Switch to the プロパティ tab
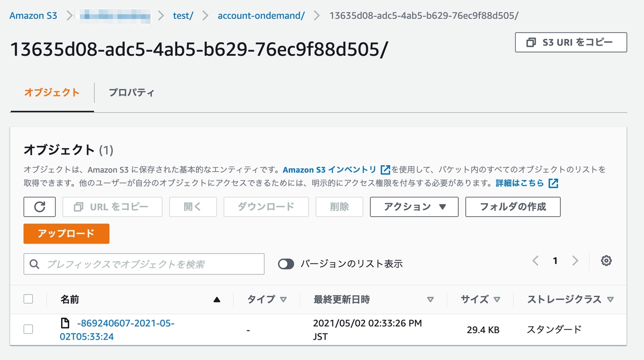This screenshot has width=644, height=360. click(x=131, y=92)
